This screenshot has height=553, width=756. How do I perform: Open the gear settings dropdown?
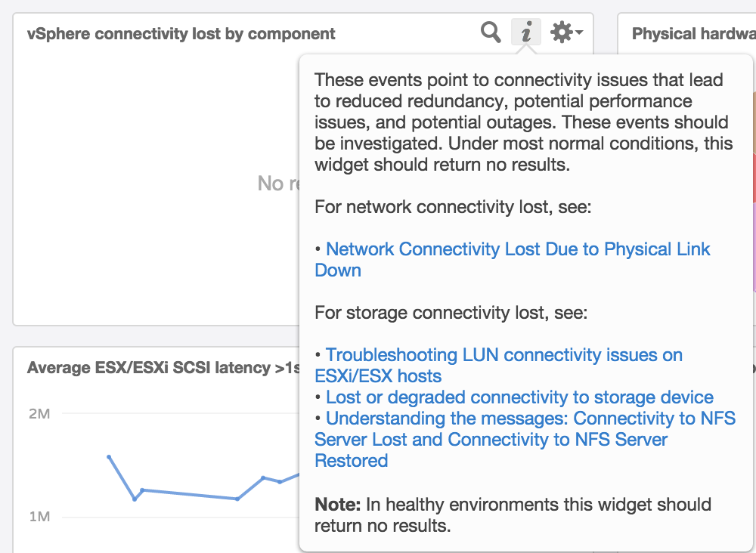click(565, 32)
